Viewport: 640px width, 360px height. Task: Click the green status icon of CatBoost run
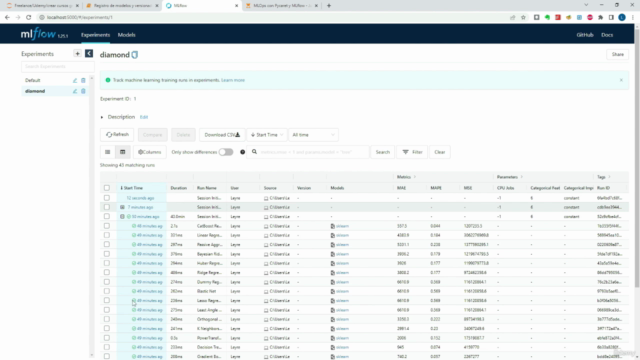134,226
